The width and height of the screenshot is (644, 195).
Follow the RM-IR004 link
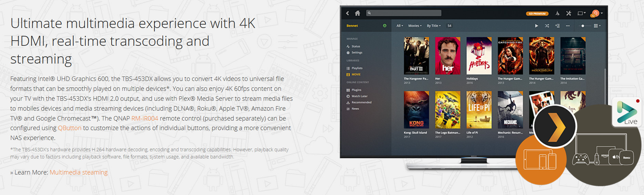(x=145, y=119)
